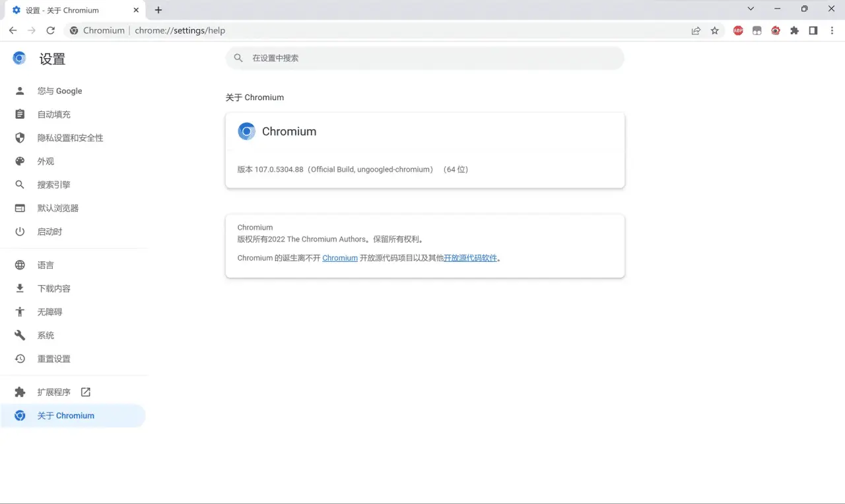Open 扩展程序 in the sidebar
Screen dimensions: 845x504
(53, 392)
